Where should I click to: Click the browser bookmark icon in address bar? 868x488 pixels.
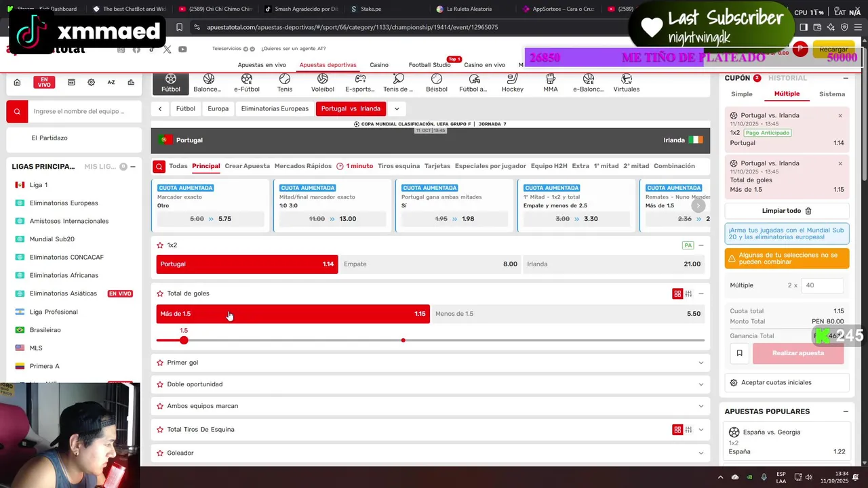tap(179, 27)
